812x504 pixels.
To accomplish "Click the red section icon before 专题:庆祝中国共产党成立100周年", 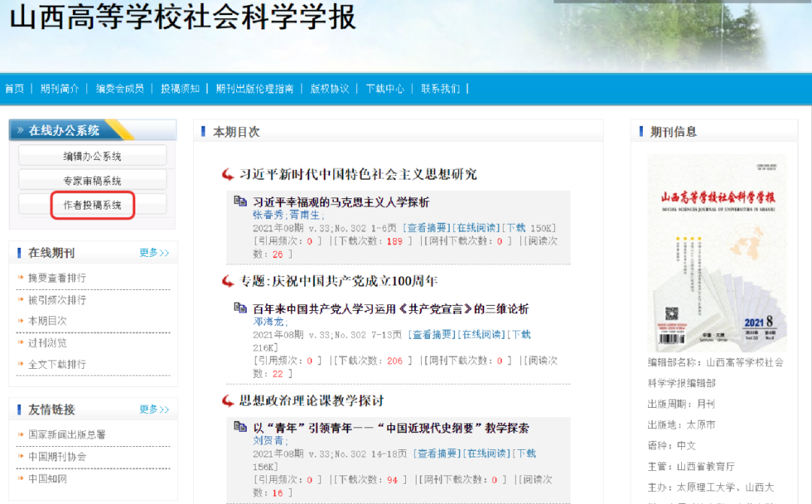I will point(228,282).
